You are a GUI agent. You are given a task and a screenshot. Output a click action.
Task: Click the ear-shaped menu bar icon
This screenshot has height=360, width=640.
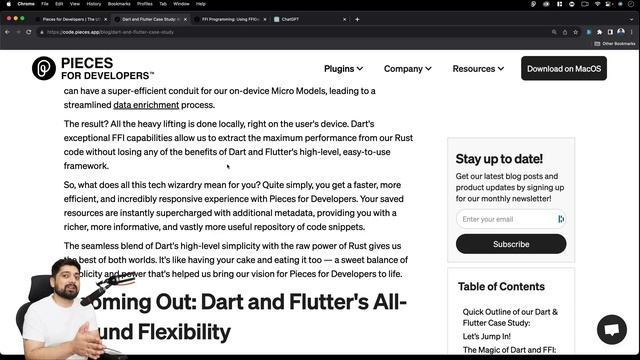(533, 4)
